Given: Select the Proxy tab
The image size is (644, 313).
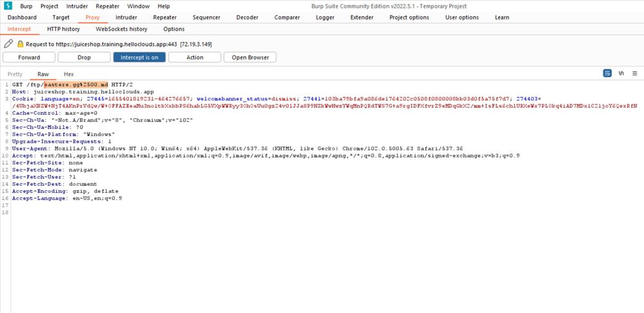Looking at the screenshot, I should click(92, 17).
